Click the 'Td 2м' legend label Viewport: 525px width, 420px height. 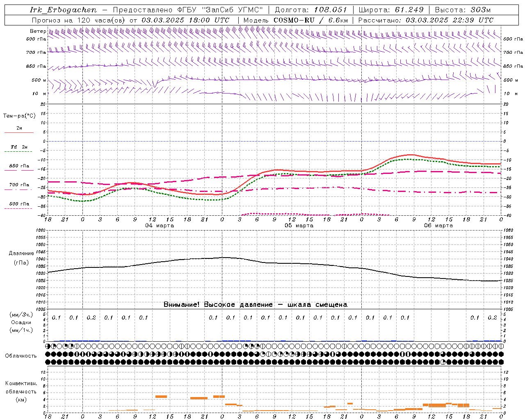pyautogui.click(x=19, y=147)
